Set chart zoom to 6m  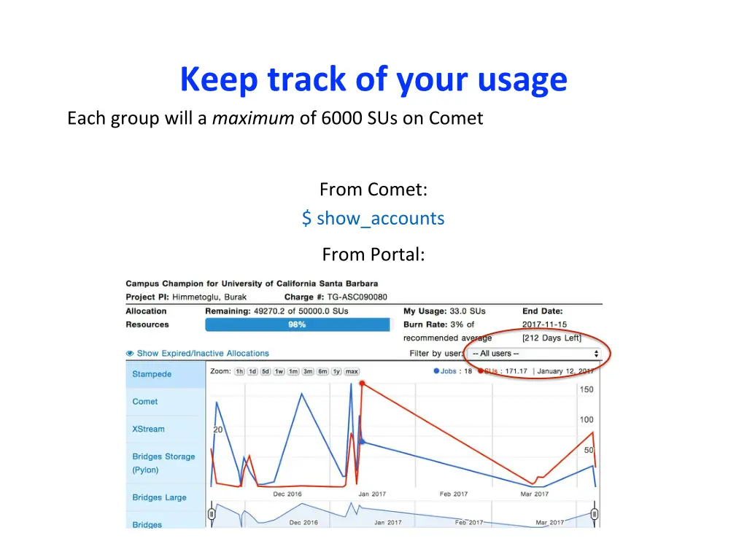[x=323, y=371]
